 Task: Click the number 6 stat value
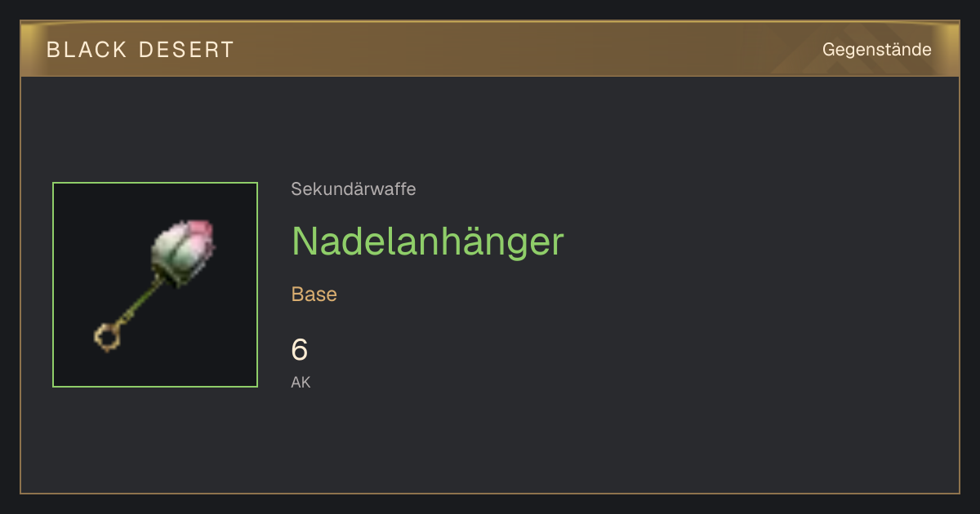[300, 350]
